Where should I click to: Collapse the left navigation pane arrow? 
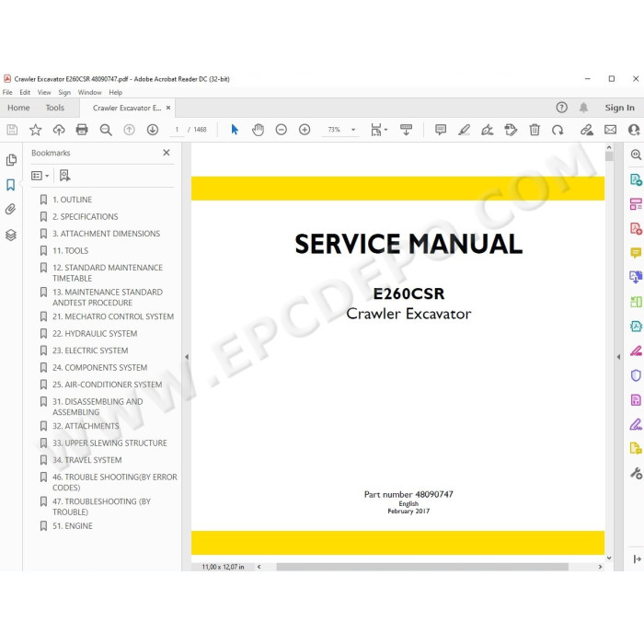click(187, 357)
